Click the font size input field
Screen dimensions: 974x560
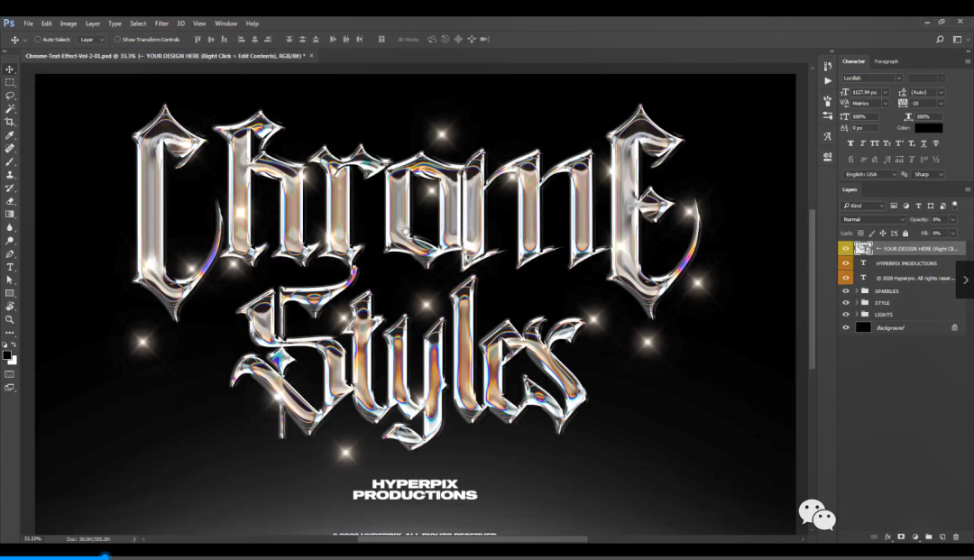(x=866, y=93)
